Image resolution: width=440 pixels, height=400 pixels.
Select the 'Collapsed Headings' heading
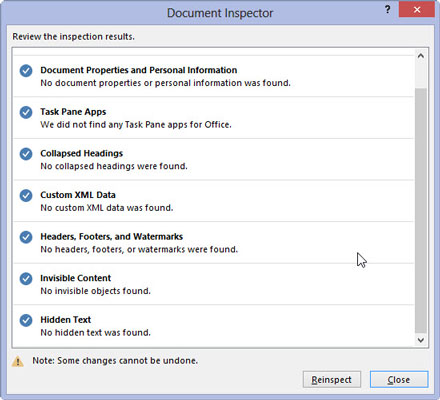82,153
